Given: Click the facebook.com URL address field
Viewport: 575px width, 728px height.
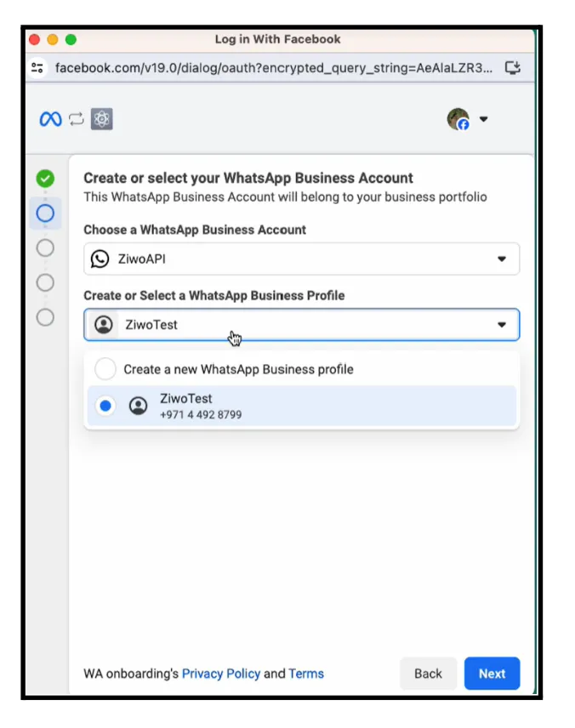Looking at the screenshot, I should tap(274, 68).
